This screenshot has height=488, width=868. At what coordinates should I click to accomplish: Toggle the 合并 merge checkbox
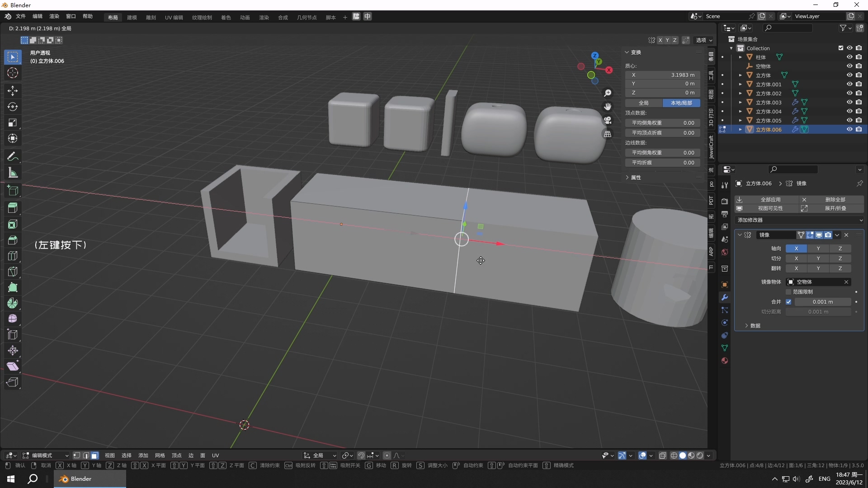[788, 302]
